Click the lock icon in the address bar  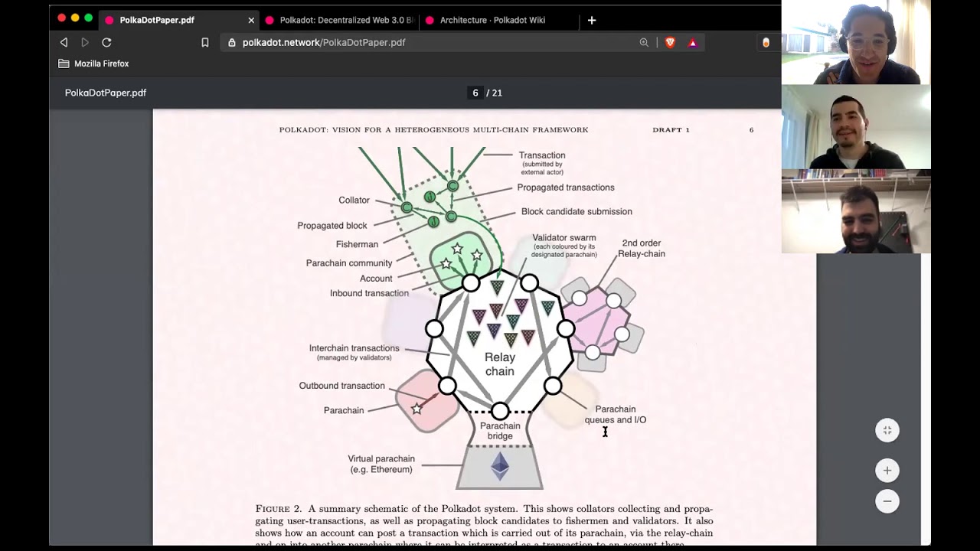click(x=232, y=42)
